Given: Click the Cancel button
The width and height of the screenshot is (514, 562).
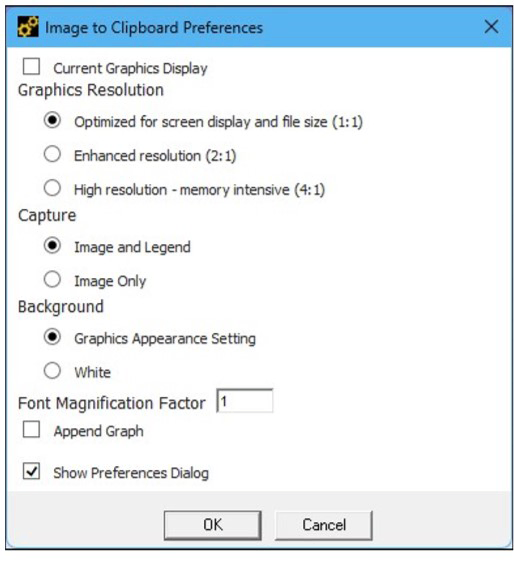Looking at the screenshot, I should pyautogui.click(x=324, y=525).
